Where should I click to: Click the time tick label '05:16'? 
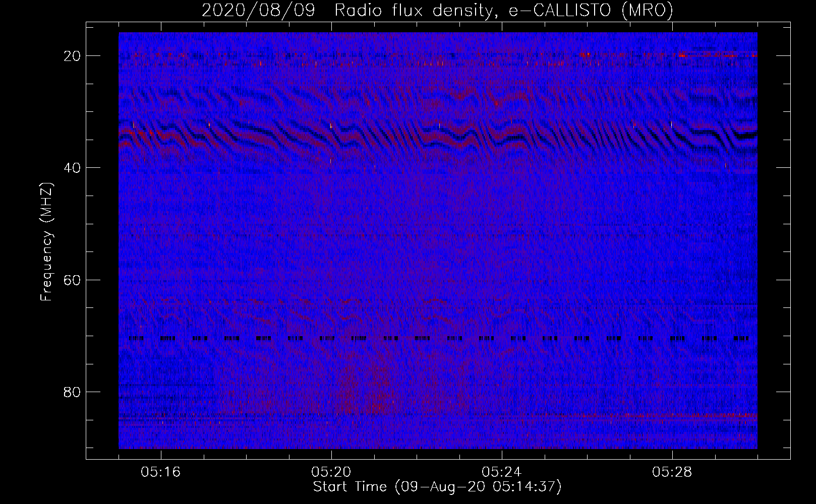[x=161, y=472]
